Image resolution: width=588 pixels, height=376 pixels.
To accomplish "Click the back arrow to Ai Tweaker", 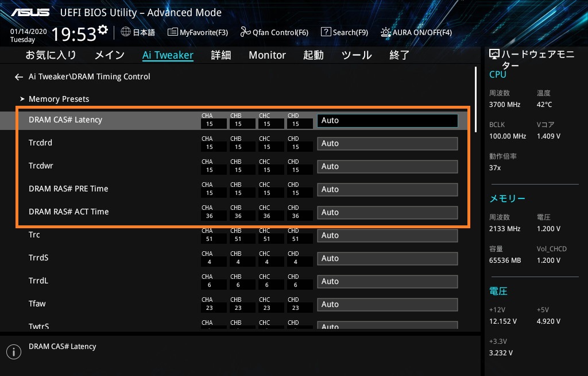I will coord(19,77).
